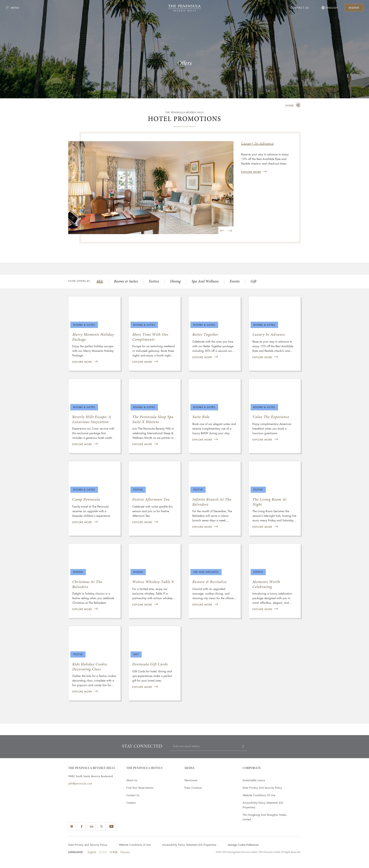Viewport: 369px width, 868px height.
Task: Open Newsroom footer link
Action: pyautogui.click(x=191, y=780)
